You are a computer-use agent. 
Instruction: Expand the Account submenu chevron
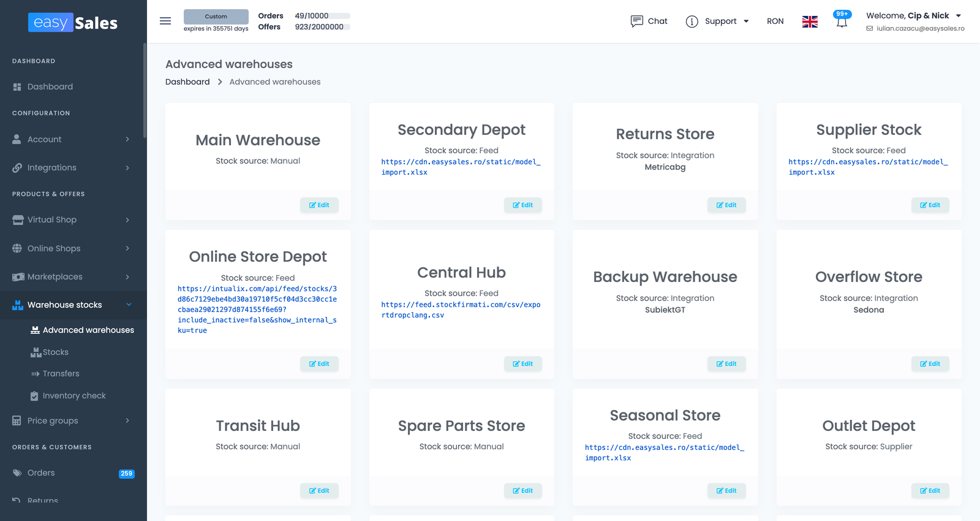point(127,139)
